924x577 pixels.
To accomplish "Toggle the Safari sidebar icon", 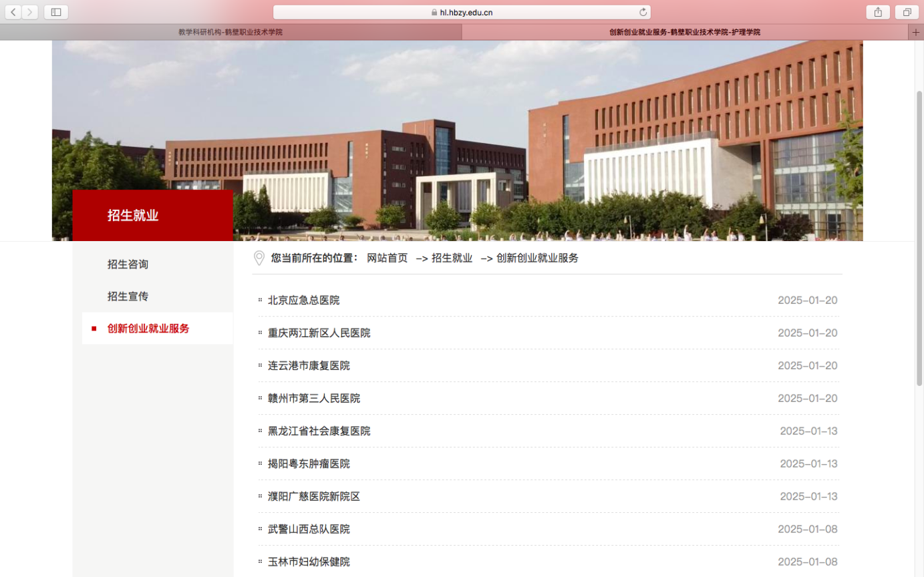I will 56,12.
